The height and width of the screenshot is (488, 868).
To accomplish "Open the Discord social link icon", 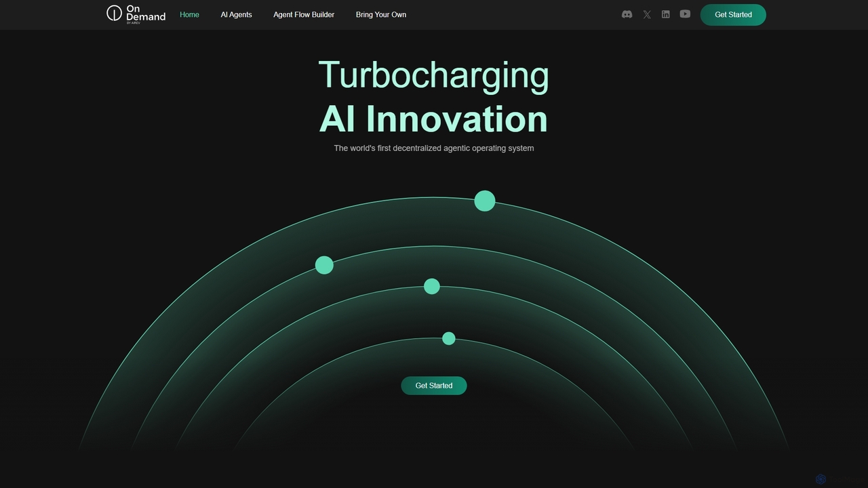I will 627,14.
